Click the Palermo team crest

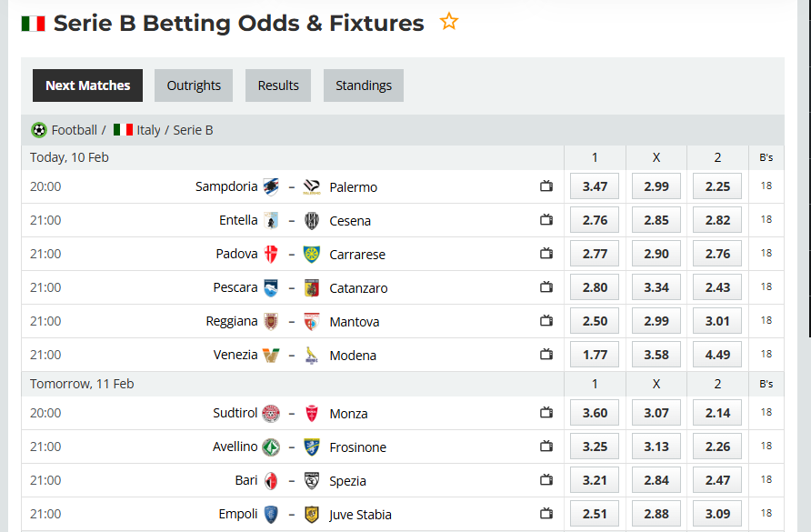pos(311,186)
